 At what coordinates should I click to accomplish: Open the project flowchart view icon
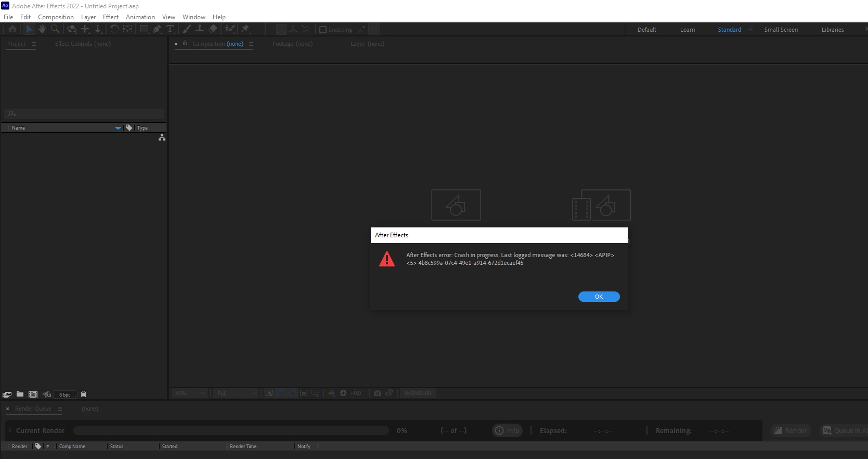click(x=162, y=137)
